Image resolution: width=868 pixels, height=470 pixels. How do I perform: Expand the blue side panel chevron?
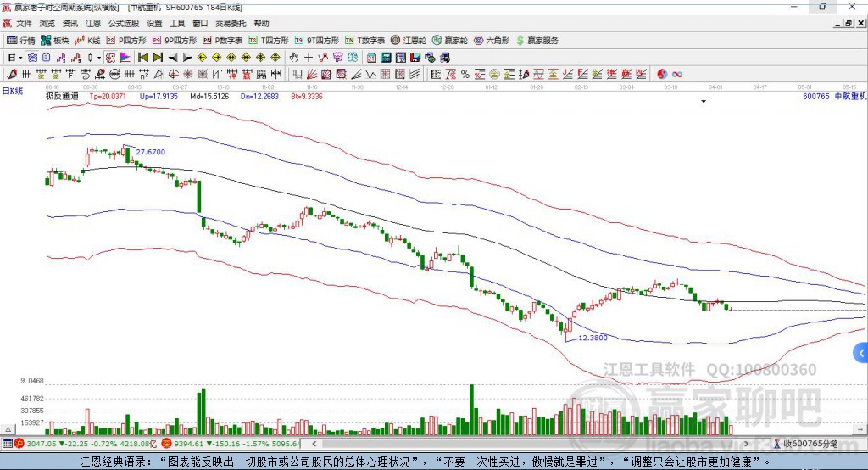click(x=861, y=353)
